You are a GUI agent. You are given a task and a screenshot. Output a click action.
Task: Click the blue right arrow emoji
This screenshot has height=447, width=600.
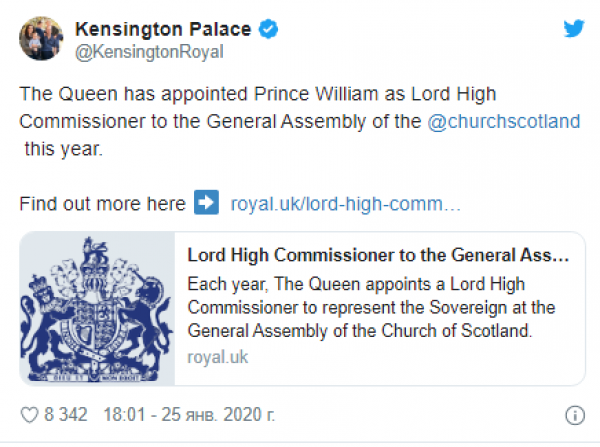(x=207, y=202)
